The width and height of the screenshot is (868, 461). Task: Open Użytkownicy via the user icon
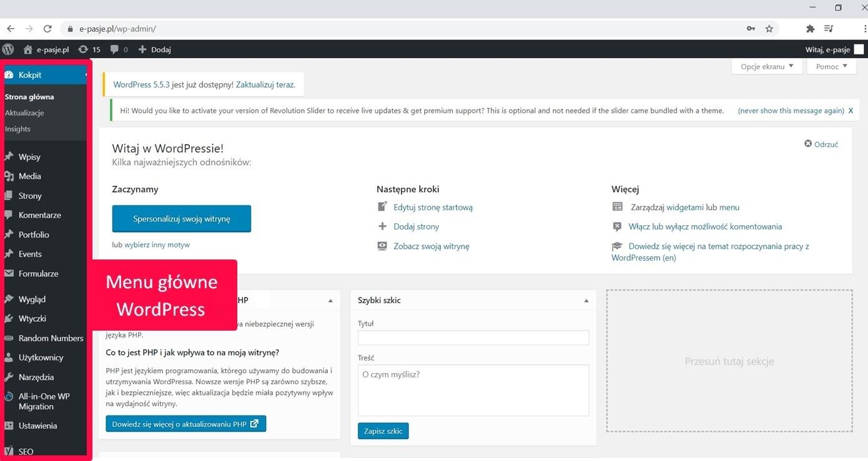(10, 357)
